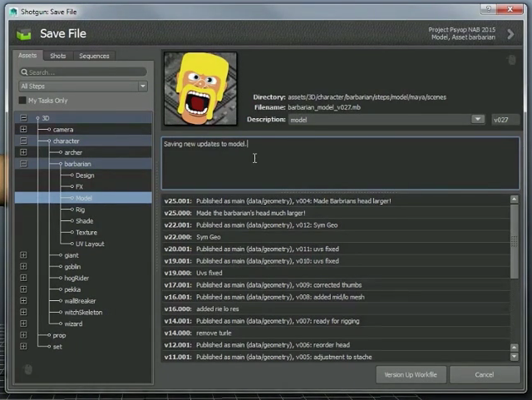This screenshot has width=532, height=400.
Task: Select history entry v25.001 Made Barbrians head larger
Action: 336,201
